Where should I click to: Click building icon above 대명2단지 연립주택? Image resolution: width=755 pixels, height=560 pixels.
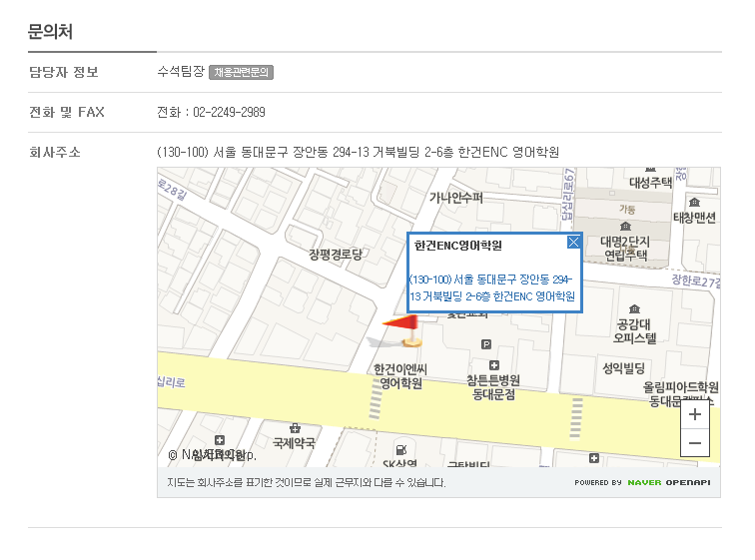tap(625, 227)
